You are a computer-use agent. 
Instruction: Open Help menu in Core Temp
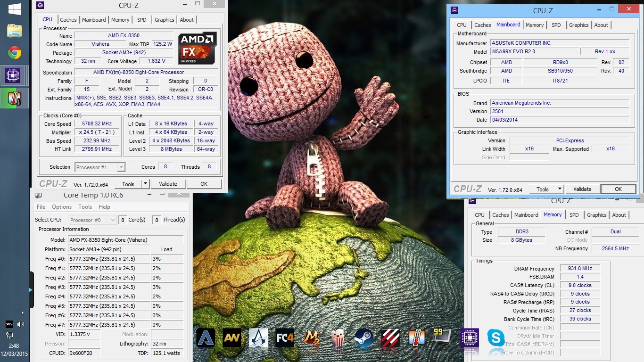pyautogui.click(x=104, y=207)
